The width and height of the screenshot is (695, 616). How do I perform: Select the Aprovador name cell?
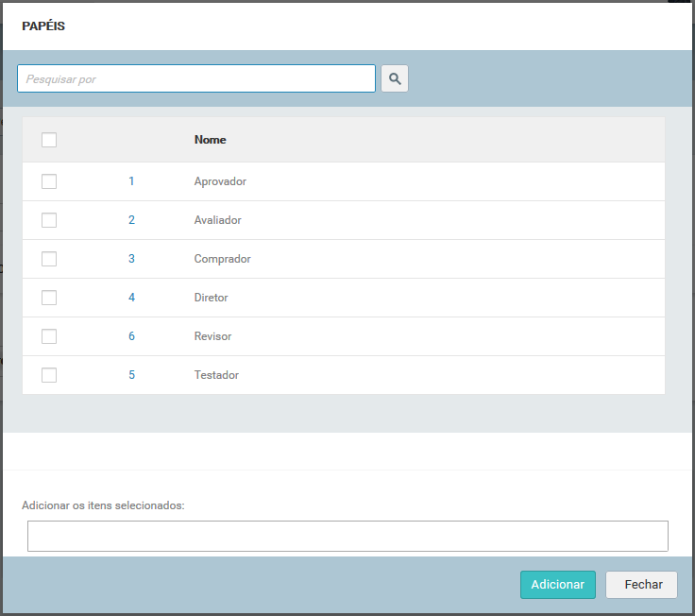pos(220,181)
